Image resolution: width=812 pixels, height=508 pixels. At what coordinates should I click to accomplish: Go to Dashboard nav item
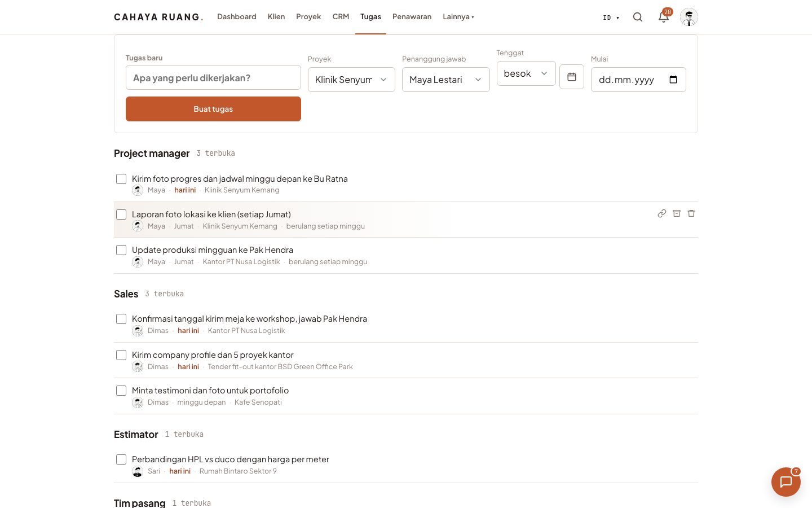tap(237, 17)
